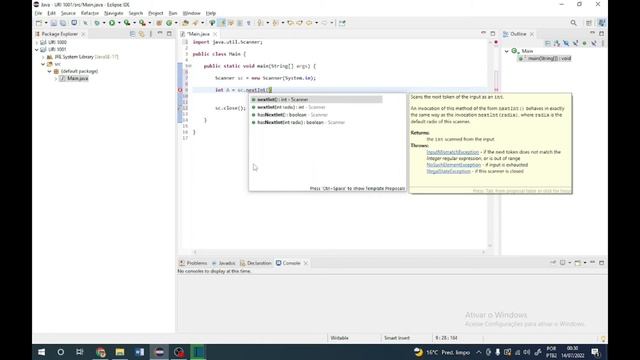Click the New Java Package icon
This screenshot has height=360, width=640.
pyautogui.click(x=159, y=23)
